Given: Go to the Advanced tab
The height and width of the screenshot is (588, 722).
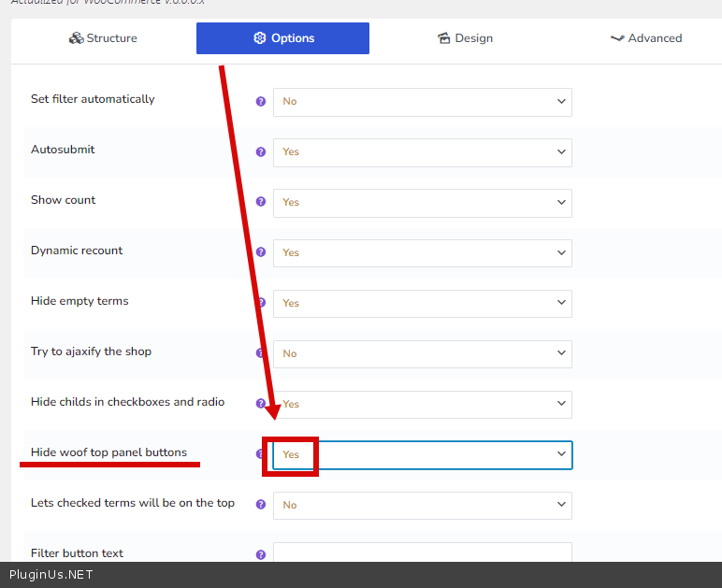Looking at the screenshot, I should [645, 38].
